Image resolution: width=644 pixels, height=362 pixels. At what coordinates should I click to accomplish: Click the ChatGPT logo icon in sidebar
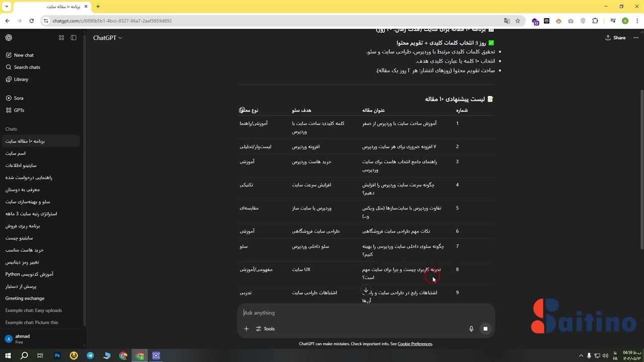pyautogui.click(x=9, y=38)
